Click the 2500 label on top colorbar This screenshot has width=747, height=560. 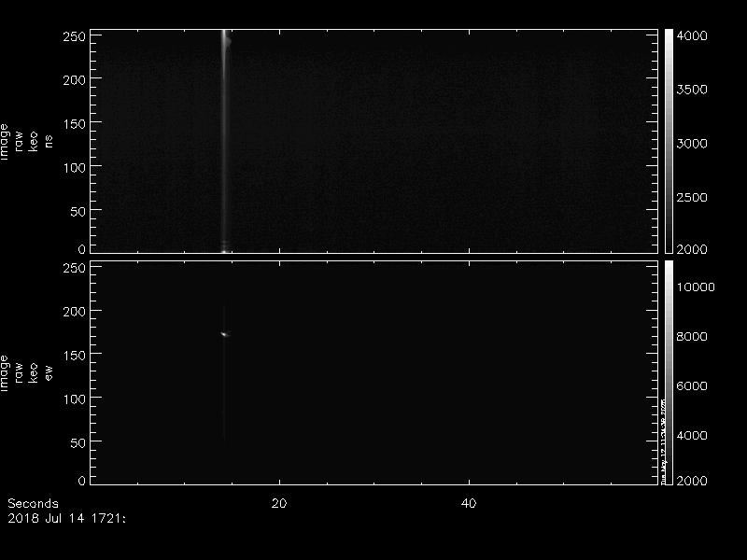click(x=692, y=197)
